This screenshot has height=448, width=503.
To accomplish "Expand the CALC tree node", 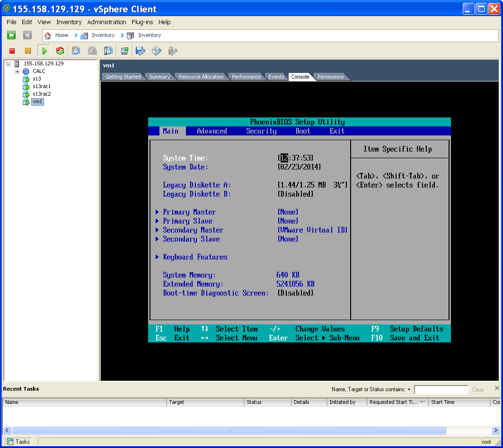I will (x=18, y=72).
